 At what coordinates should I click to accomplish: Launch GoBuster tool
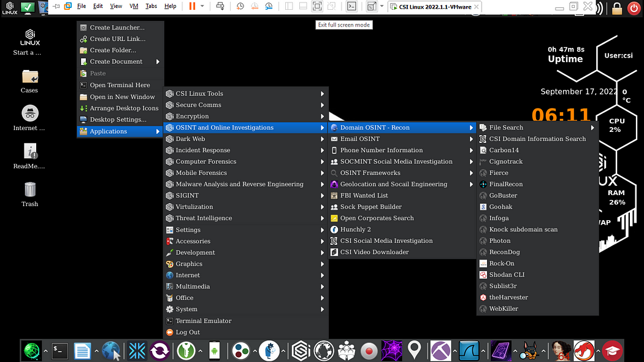coord(538,196)
